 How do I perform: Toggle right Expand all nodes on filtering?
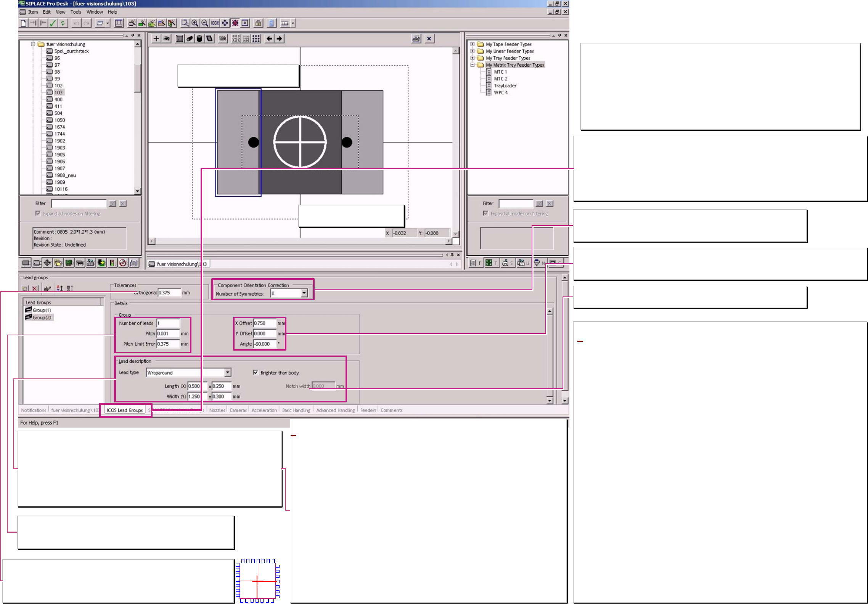(485, 213)
